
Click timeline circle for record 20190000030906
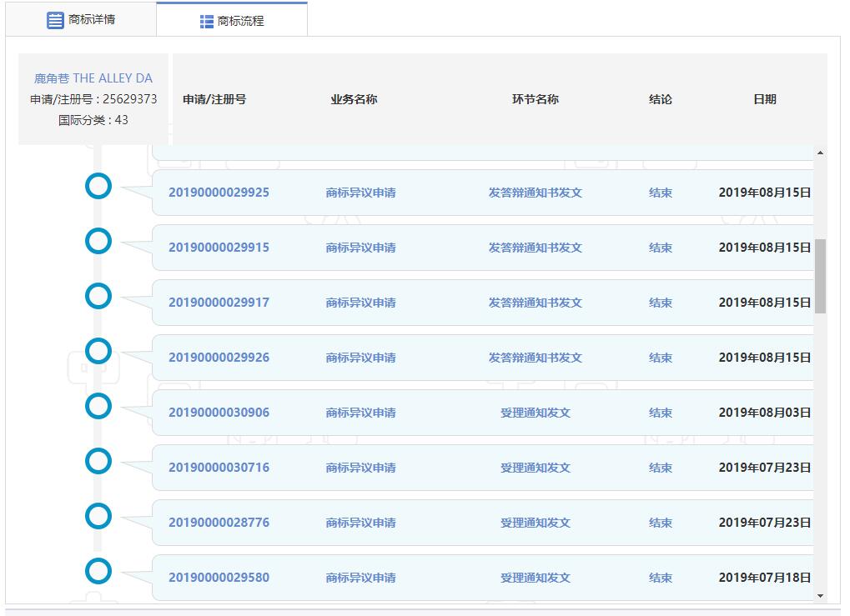[98, 406]
